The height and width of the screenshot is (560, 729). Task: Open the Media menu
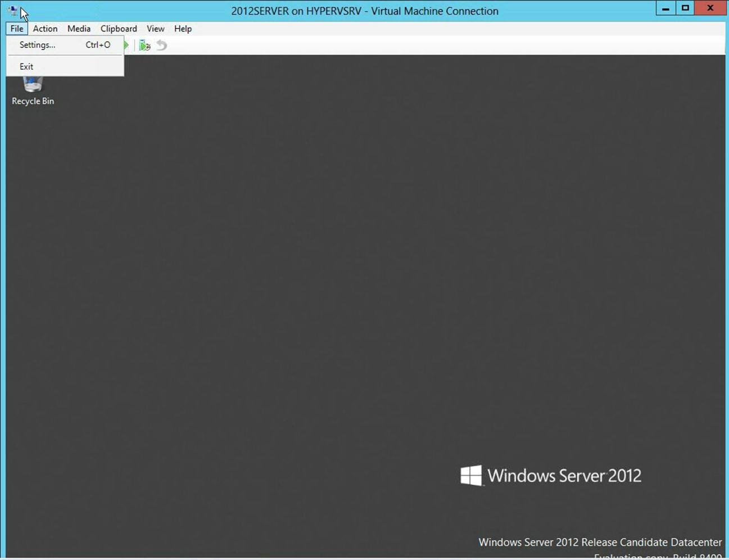[79, 29]
